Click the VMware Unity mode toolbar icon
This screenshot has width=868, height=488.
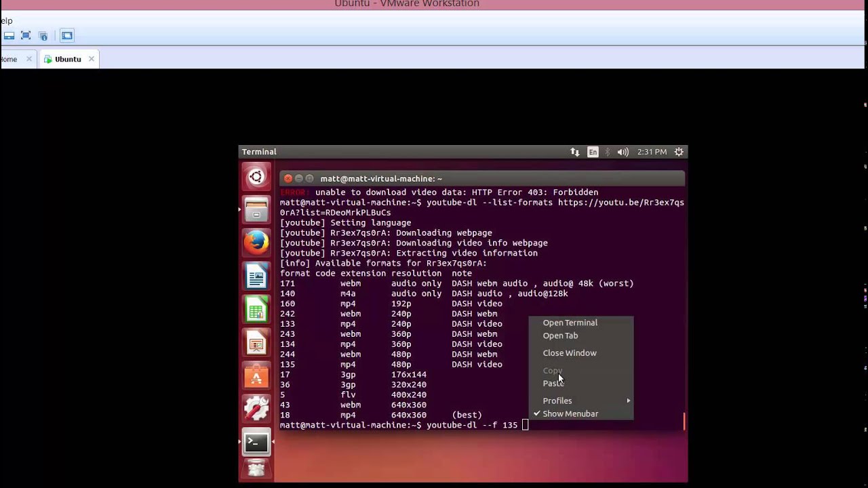(x=43, y=35)
